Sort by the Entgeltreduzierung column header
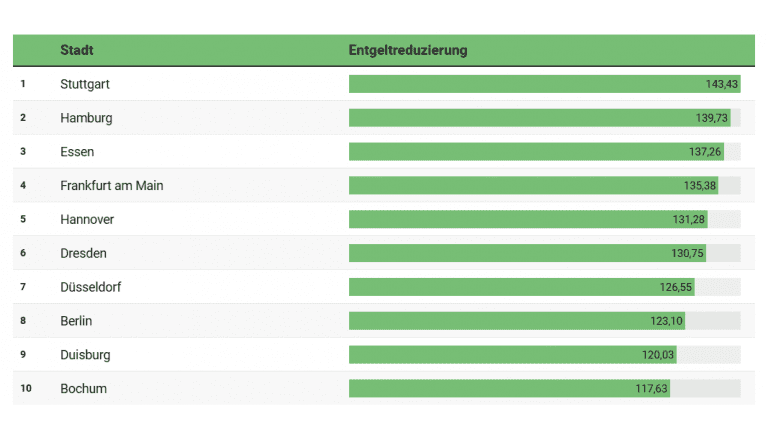This screenshot has height=432, width=768. click(x=408, y=50)
